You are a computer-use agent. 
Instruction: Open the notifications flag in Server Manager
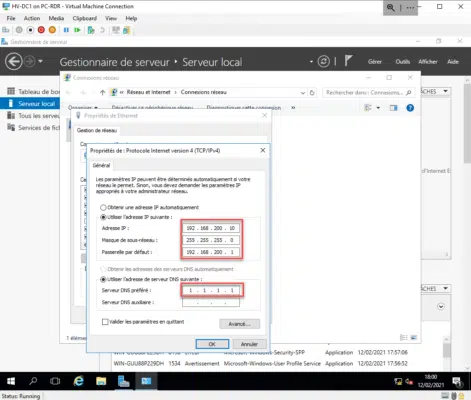click(348, 61)
